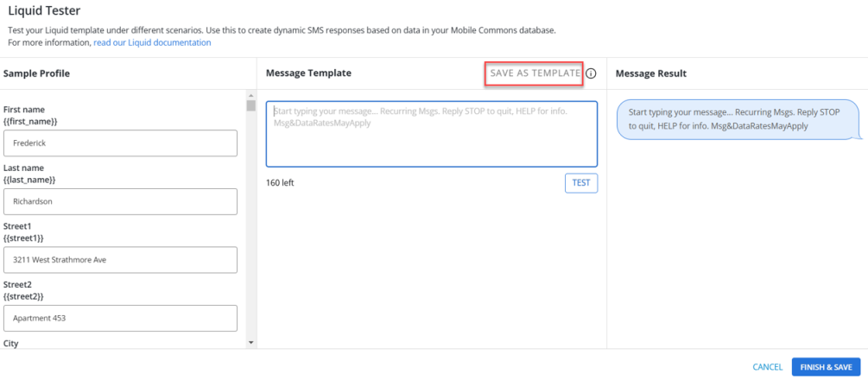Click the info icon beside Save as Template

pyautogui.click(x=591, y=73)
